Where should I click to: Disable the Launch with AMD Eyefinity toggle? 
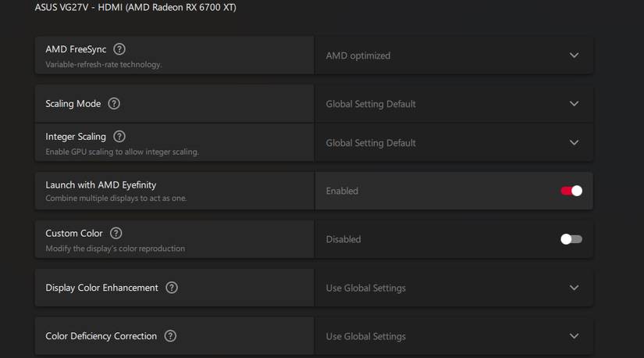[571, 191]
